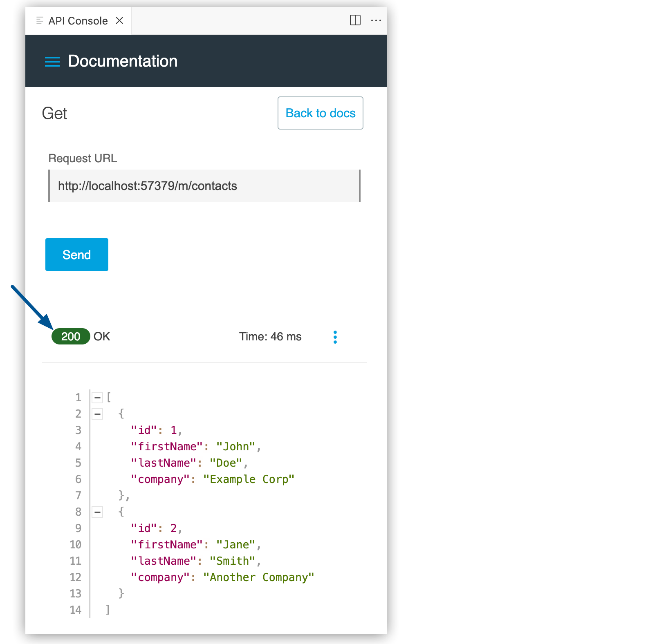This screenshot has width=668, height=644.
Task: Click the Back to docs button
Action: (320, 113)
